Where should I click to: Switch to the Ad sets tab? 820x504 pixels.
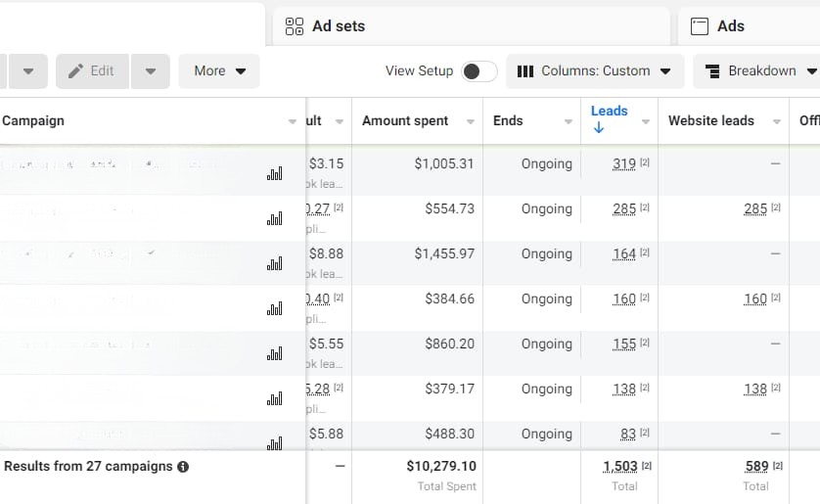click(338, 26)
